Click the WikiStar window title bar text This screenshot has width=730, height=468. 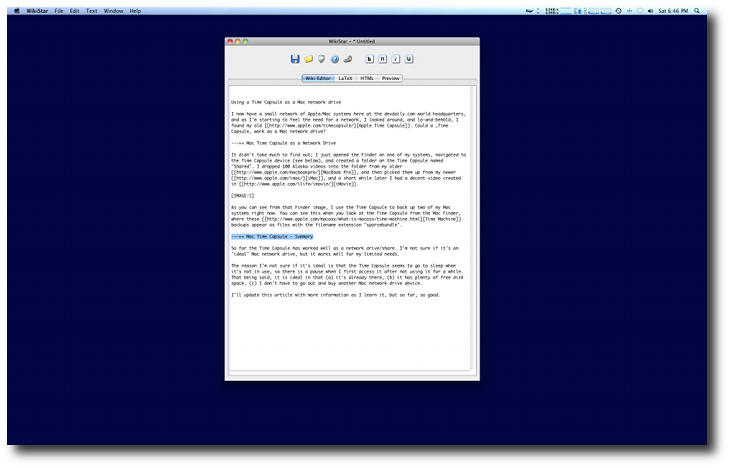pos(351,41)
